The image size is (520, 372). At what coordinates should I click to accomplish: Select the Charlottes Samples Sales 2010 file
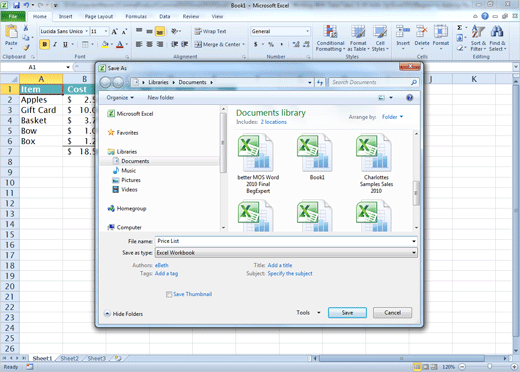pyautogui.click(x=376, y=164)
